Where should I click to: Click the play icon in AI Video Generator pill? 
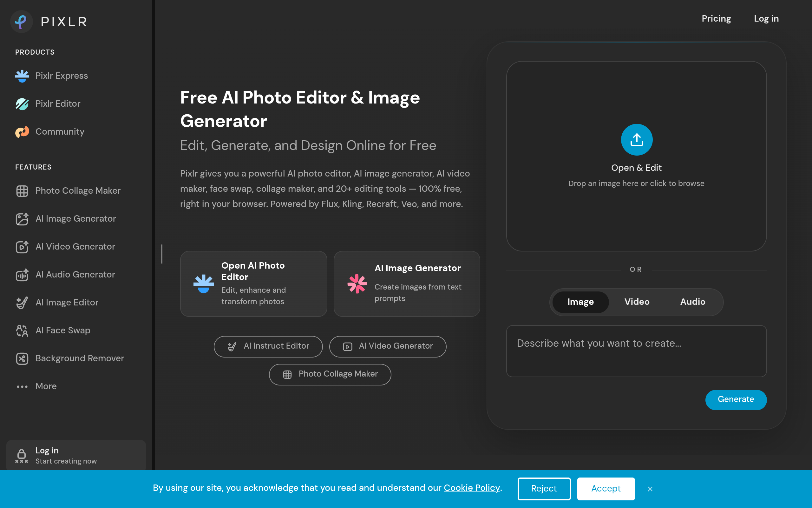coord(347,346)
